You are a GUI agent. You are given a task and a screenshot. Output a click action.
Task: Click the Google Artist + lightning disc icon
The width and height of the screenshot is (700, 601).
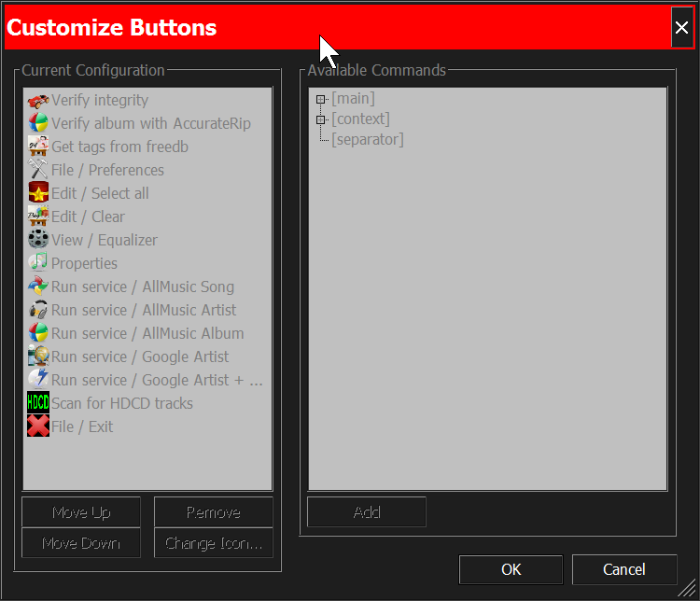[x=38, y=380]
